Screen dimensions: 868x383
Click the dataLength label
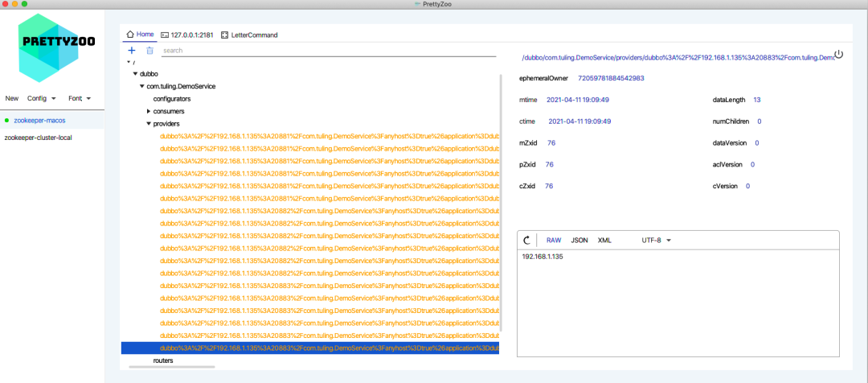tap(728, 100)
